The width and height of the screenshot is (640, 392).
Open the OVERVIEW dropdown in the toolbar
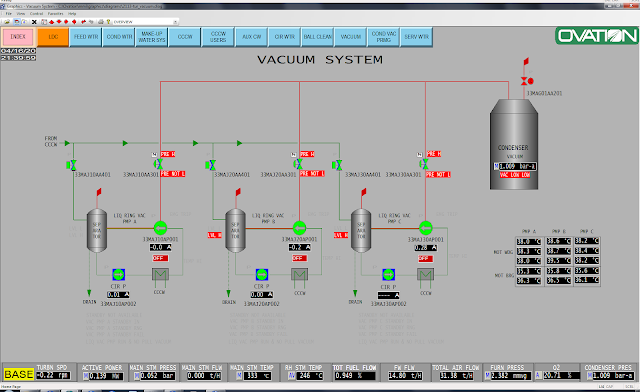pyautogui.click(x=176, y=22)
